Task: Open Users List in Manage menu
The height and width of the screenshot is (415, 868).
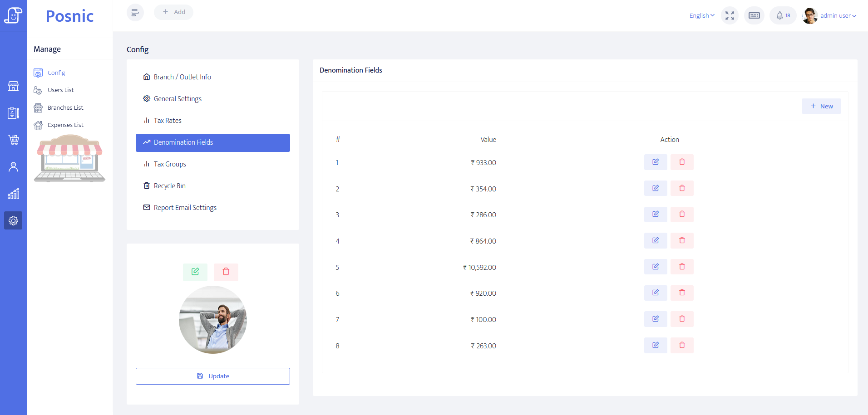Action: point(60,90)
